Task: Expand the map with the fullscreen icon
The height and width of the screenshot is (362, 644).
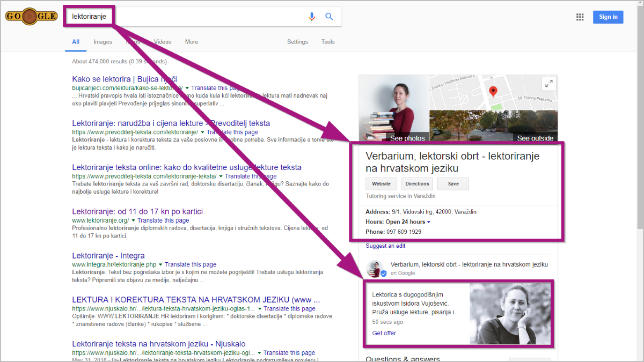Action: tap(548, 84)
